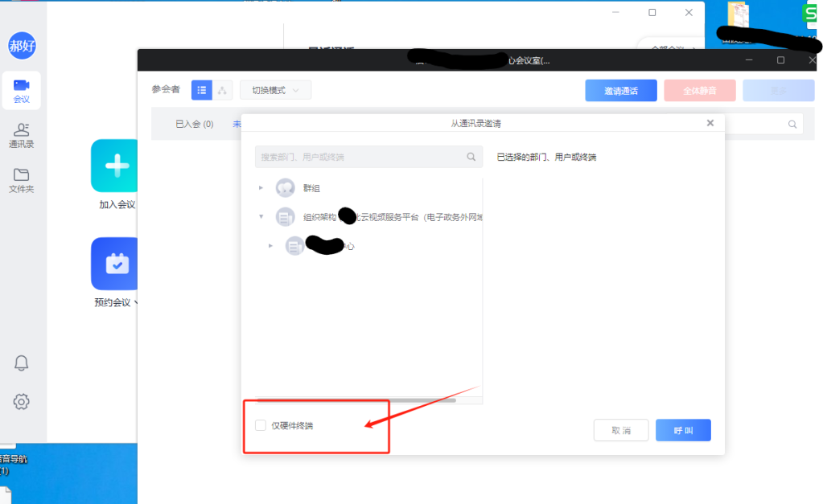
Task: Open the 切换模式 dropdown
Action: point(275,90)
